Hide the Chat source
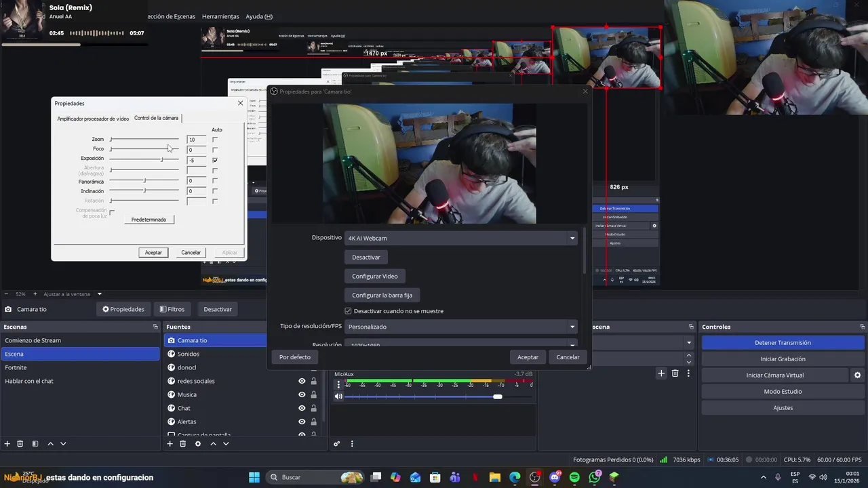868x488 pixels. coord(302,408)
